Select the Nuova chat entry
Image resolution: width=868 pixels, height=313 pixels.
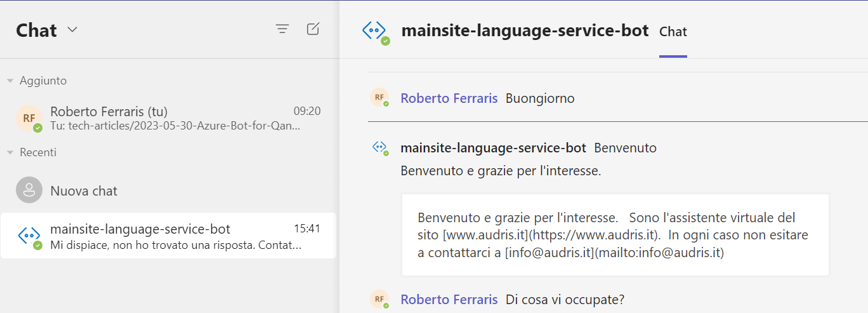coord(168,190)
